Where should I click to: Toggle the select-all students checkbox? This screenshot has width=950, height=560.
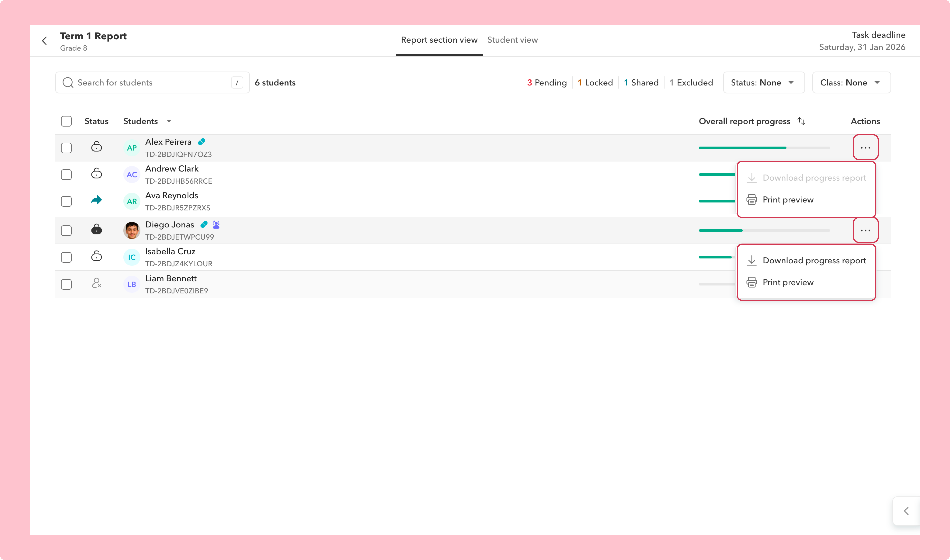66,121
